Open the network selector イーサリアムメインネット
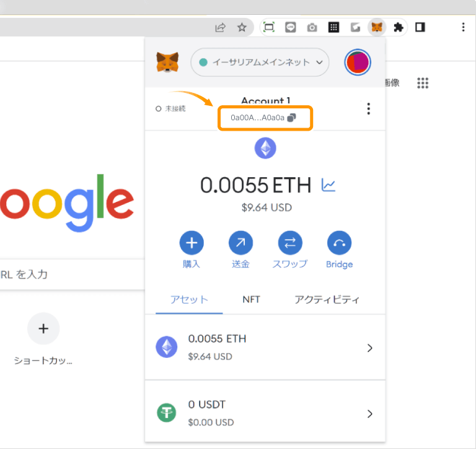Image resolution: width=476 pixels, height=449 pixels. 260,62
